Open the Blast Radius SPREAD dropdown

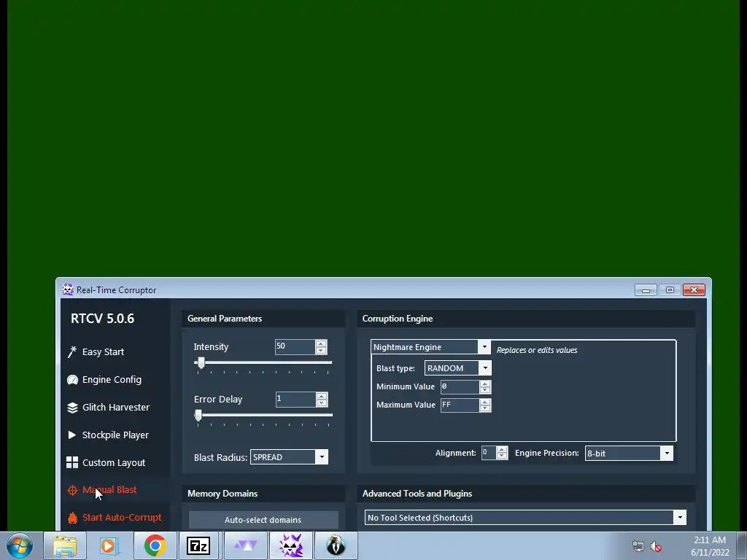(x=322, y=457)
